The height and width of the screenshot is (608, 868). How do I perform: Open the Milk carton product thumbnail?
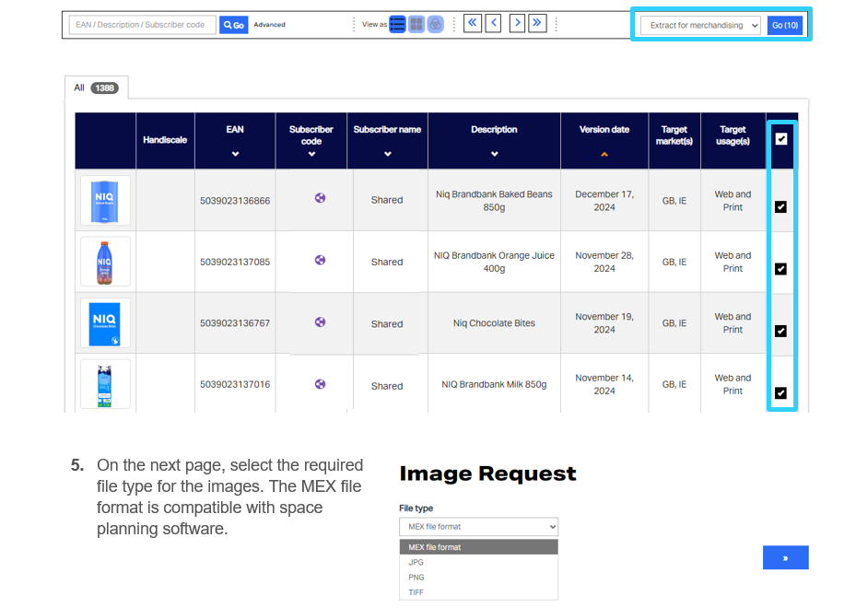[x=105, y=384]
